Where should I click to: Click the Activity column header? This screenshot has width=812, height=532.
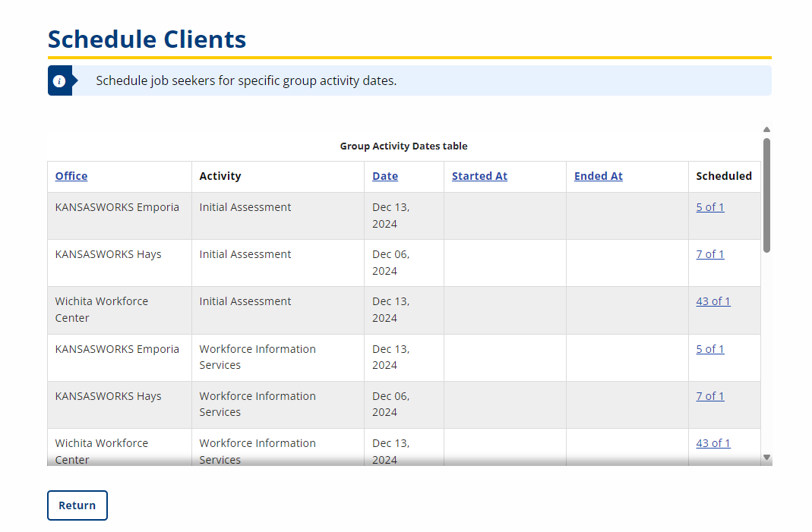(220, 176)
